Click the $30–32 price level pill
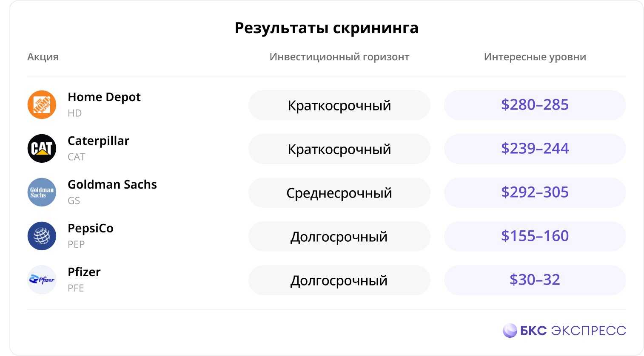 point(535,280)
